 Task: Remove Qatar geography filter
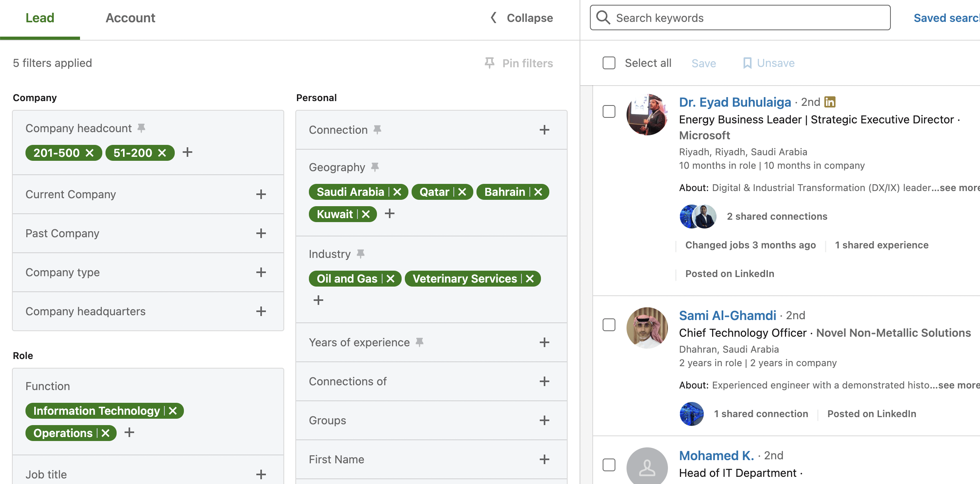click(462, 192)
